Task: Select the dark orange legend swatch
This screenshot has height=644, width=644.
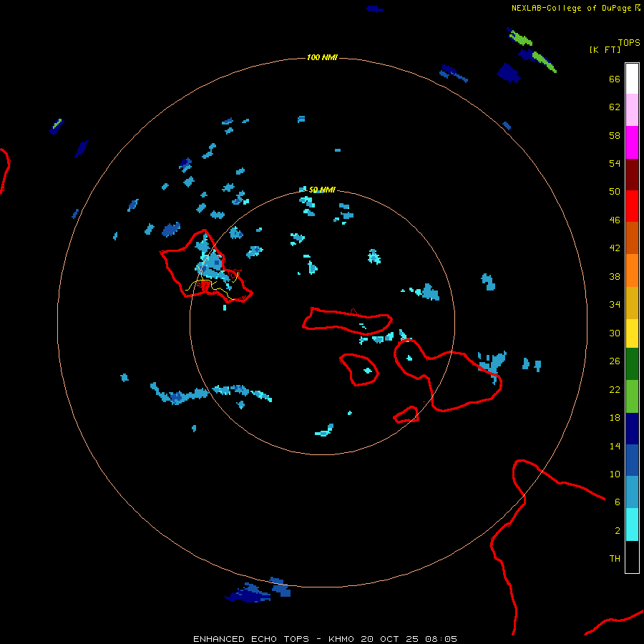Action: click(632, 238)
